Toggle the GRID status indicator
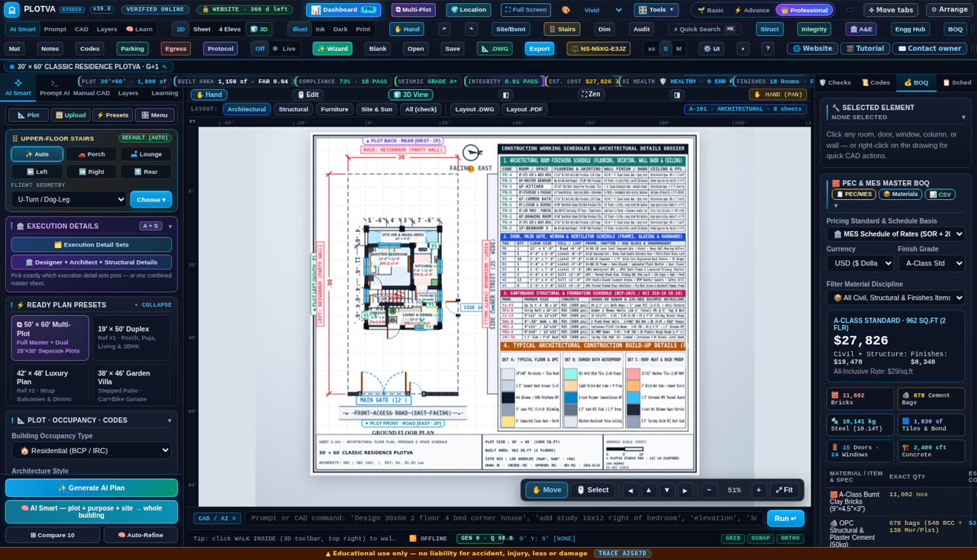 (733, 539)
